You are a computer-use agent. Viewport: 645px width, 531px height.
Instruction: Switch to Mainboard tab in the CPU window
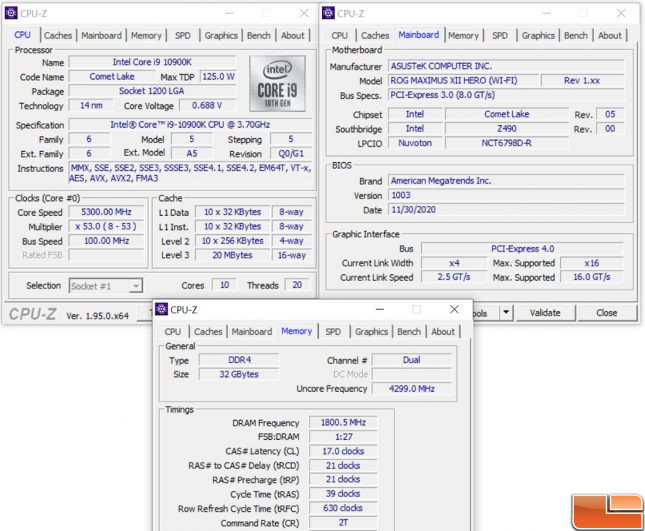coord(101,36)
